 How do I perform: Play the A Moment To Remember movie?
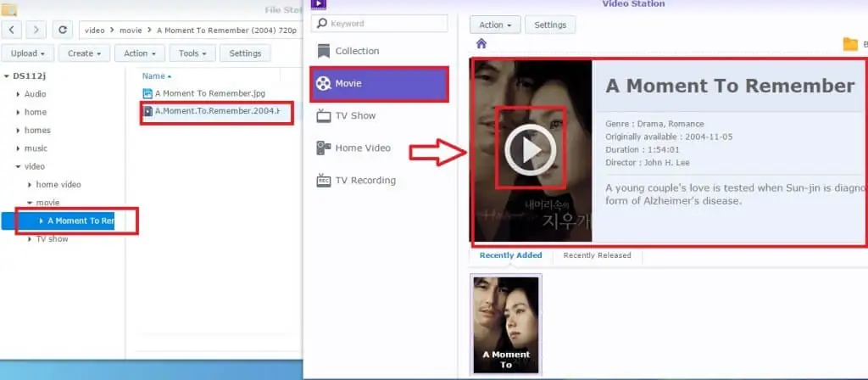(531, 149)
